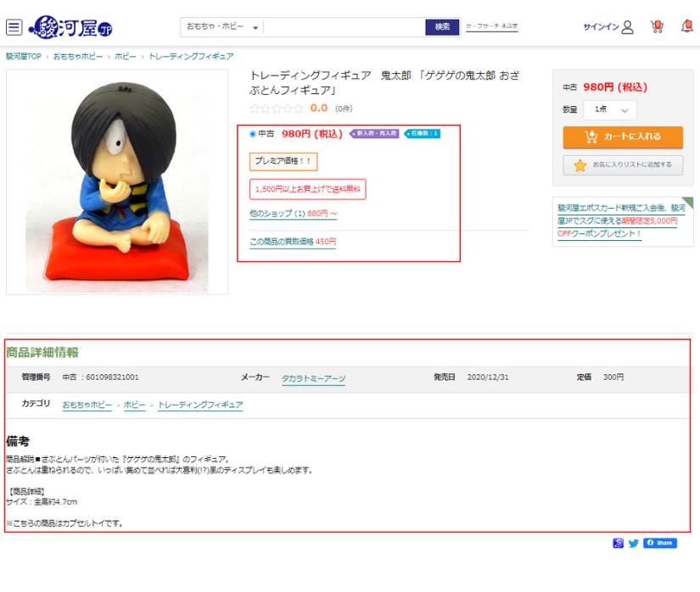The height and width of the screenshot is (592, 700).
Task: Click the release date 2020/12/31
Action: pyautogui.click(x=488, y=377)
